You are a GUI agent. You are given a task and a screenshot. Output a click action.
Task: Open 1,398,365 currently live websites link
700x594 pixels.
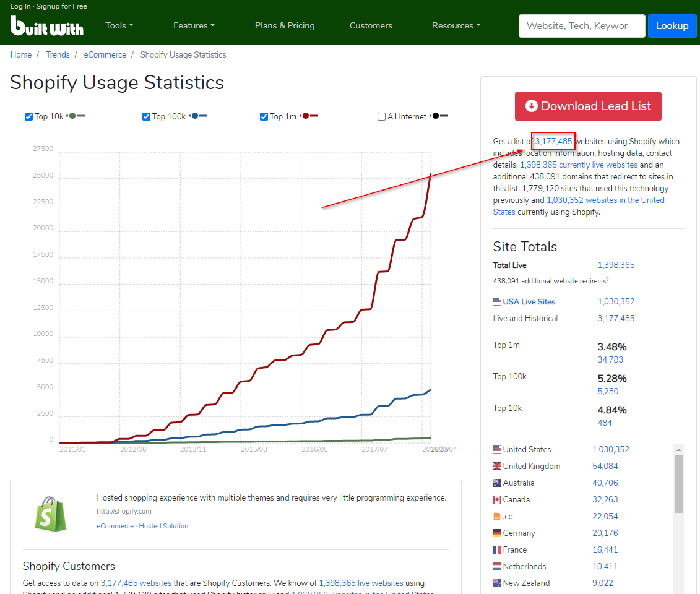point(579,165)
